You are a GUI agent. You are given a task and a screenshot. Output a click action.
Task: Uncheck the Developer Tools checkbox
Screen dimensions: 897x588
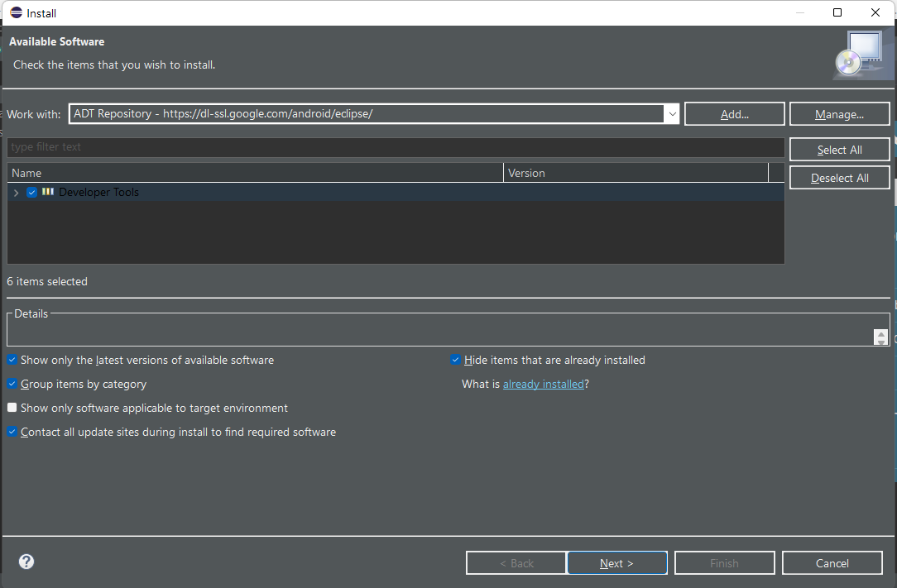pos(32,192)
